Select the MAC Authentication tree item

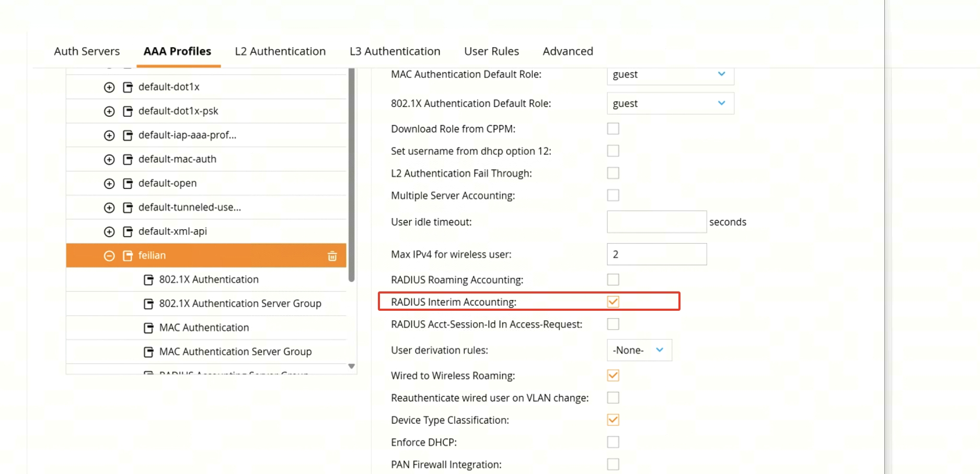point(206,328)
